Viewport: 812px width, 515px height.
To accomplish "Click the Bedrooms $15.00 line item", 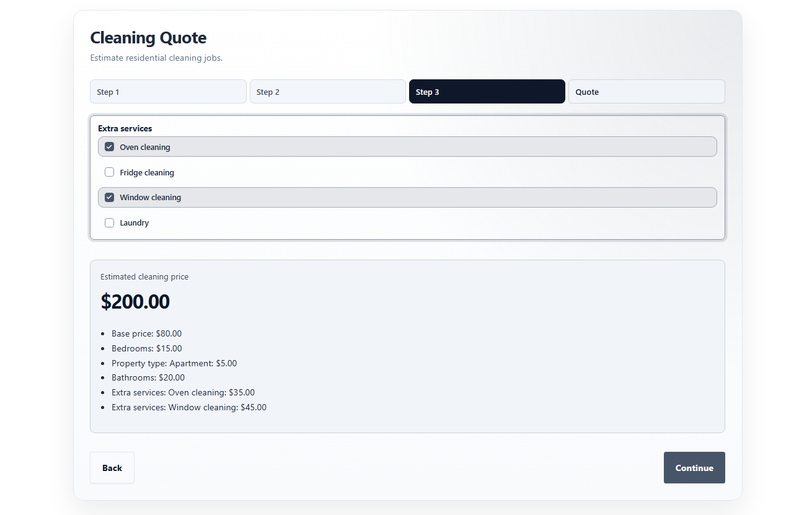I will click(x=147, y=348).
